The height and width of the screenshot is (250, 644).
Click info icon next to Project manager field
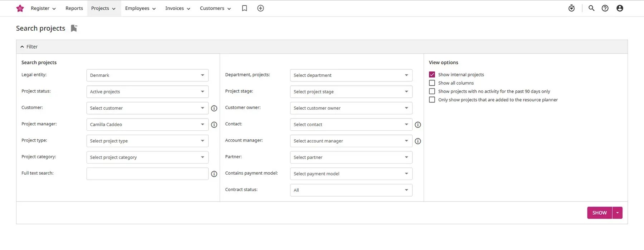pos(214,125)
